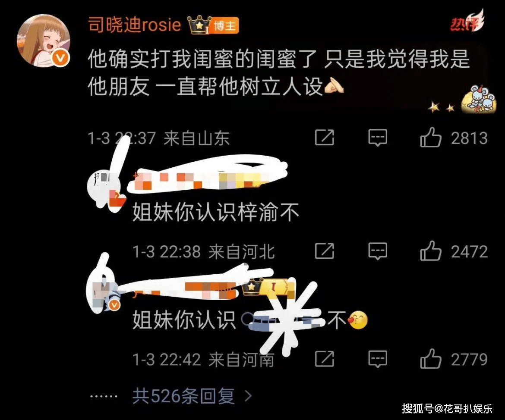505x420 pixels.
Task: Tap the crown badge on second replier's name
Action: [x=252, y=286]
